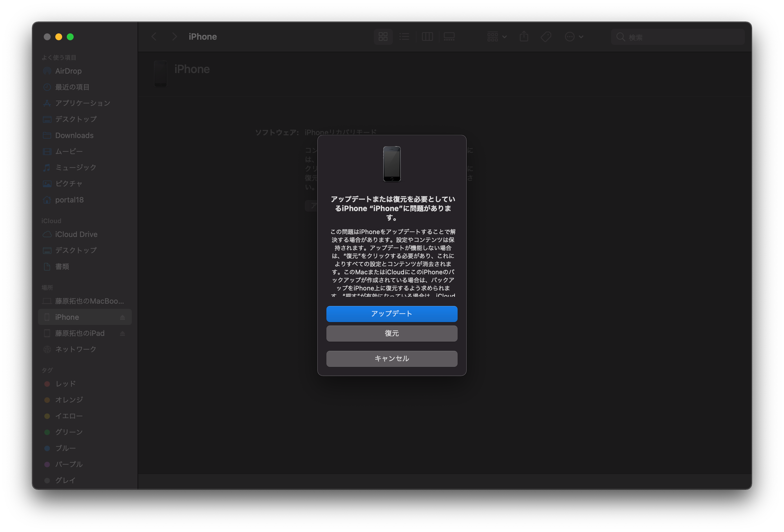Open the group-by dropdown in toolbar
This screenshot has height=532, width=784.
tap(496, 37)
